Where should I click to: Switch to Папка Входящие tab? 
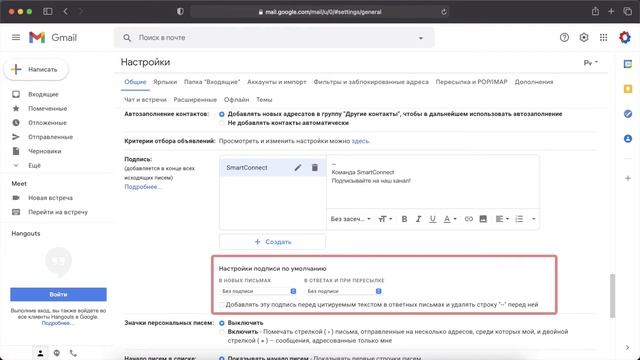coord(212,82)
